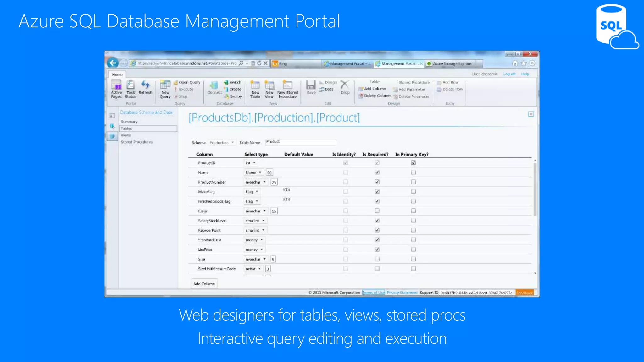Switch to Design in the Edit group
Screen dimensions: 644x362
point(328,82)
